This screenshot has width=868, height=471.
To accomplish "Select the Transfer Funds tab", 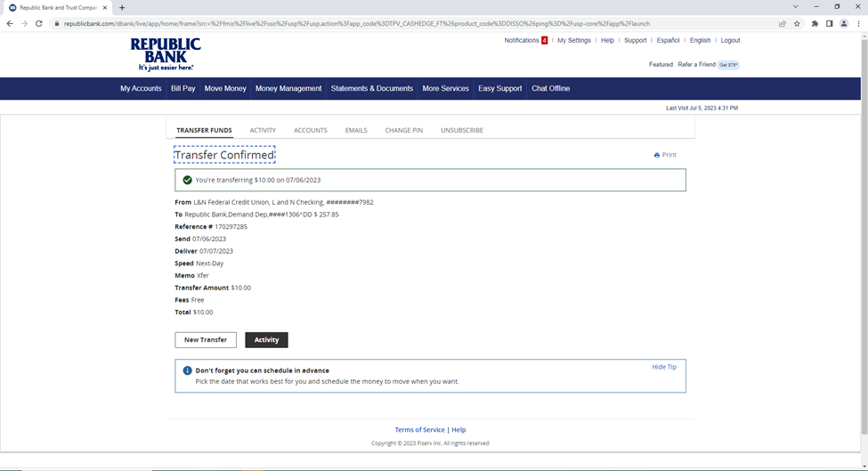I will [204, 131].
